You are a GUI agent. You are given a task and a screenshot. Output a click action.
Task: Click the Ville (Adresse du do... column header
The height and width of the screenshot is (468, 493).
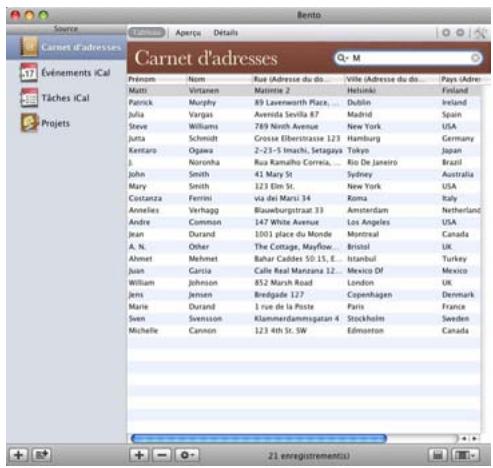tap(392, 79)
